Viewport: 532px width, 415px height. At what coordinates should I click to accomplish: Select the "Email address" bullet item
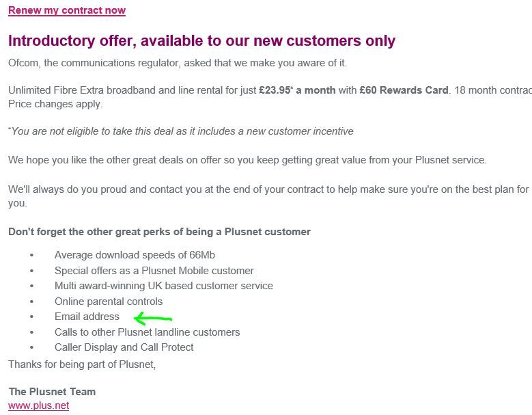87,317
